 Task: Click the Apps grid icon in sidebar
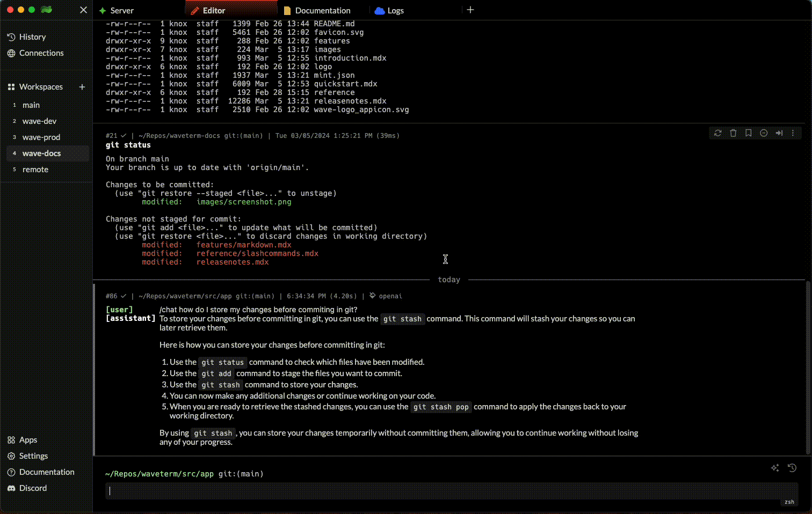11,440
